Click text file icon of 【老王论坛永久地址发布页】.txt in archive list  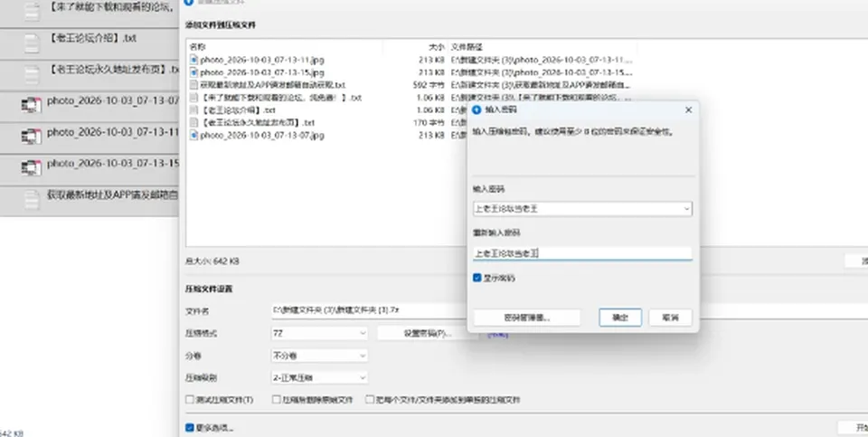click(x=193, y=122)
